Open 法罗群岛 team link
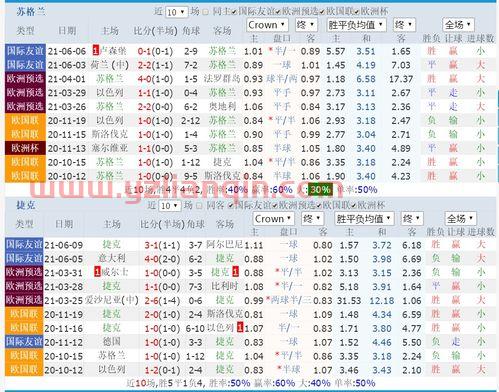The width and height of the screenshot is (499, 392). (x=222, y=79)
